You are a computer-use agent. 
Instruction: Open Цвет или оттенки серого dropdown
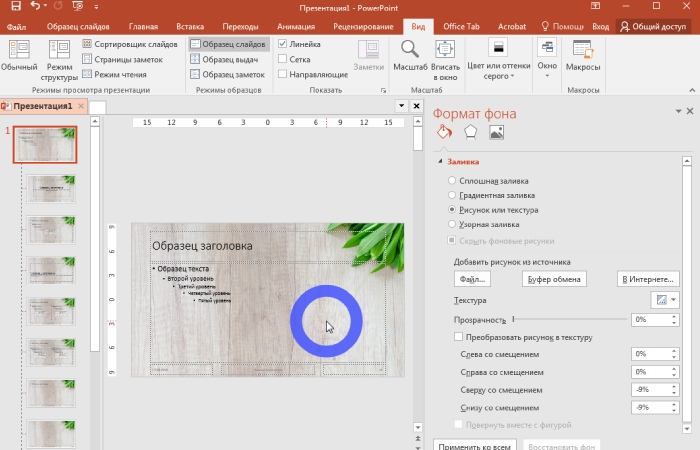(499, 60)
